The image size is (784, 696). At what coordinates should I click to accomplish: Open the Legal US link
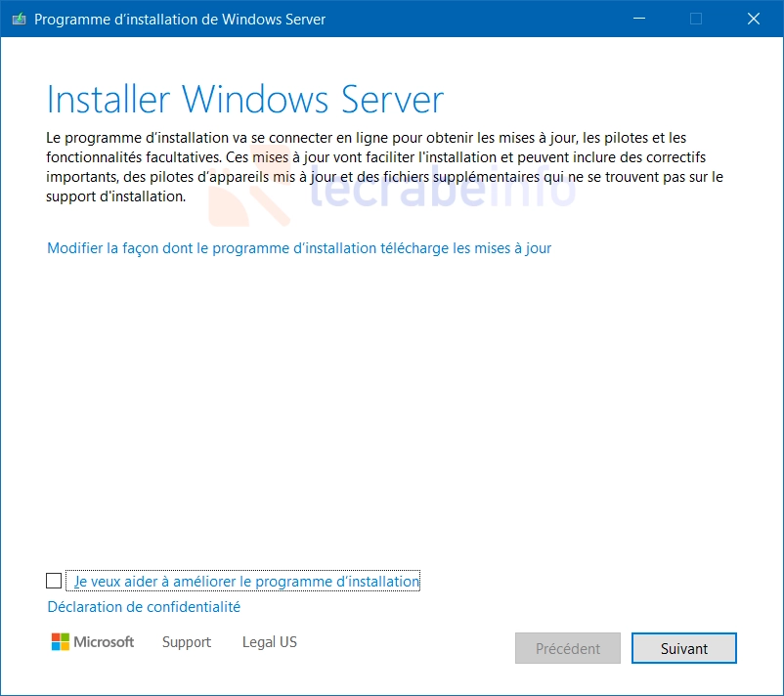tap(270, 642)
